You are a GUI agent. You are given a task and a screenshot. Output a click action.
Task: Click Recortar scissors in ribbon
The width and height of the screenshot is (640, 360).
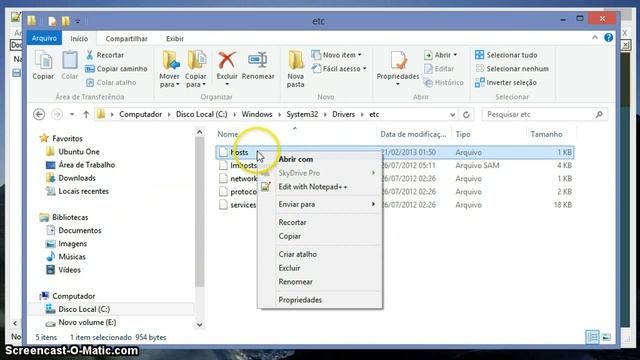pyautogui.click(x=105, y=55)
